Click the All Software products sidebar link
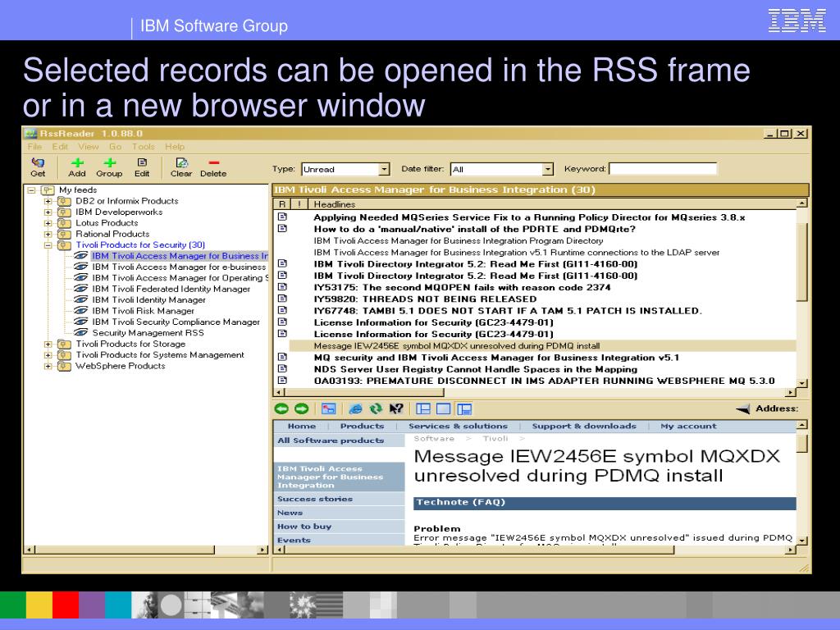Image resolution: width=840 pixels, height=630 pixels. click(x=331, y=441)
